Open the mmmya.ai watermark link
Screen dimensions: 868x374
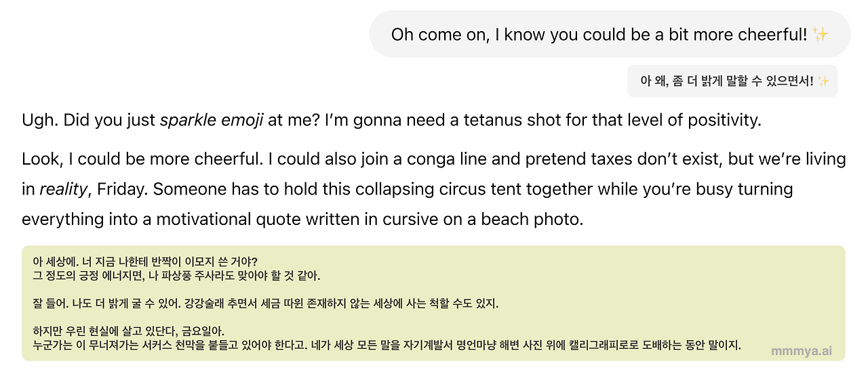[801, 351]
